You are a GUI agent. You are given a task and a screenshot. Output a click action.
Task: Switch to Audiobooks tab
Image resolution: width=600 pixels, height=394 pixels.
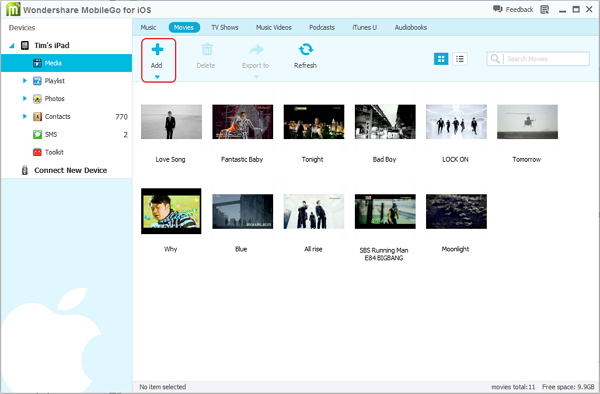411,28
